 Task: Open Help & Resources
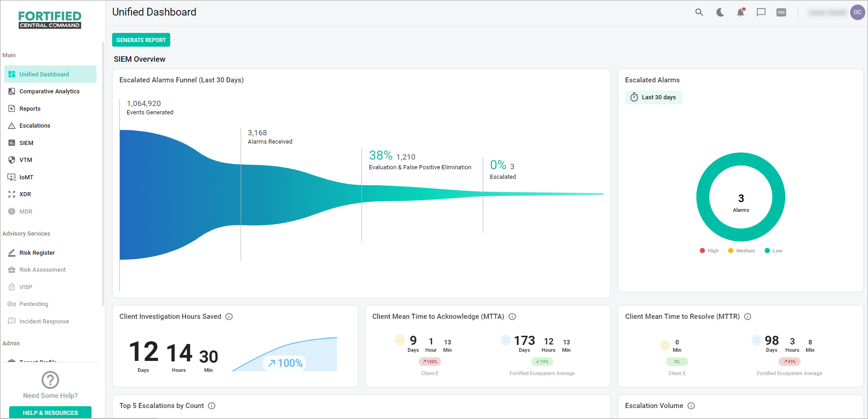point(50,412)
